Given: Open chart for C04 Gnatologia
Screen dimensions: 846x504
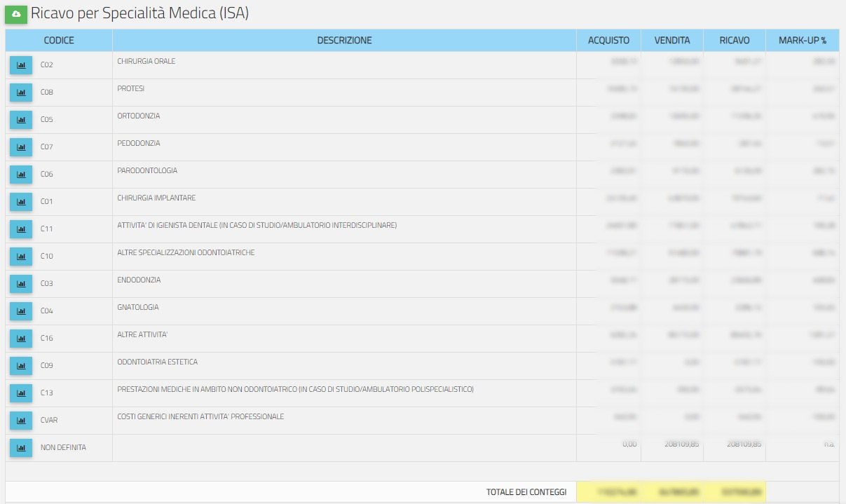Looking at the screenshot, I should tap(21, 311).
